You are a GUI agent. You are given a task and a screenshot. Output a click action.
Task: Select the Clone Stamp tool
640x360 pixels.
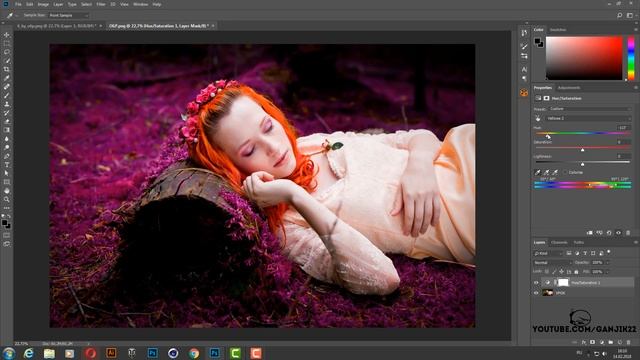(7, 104)
